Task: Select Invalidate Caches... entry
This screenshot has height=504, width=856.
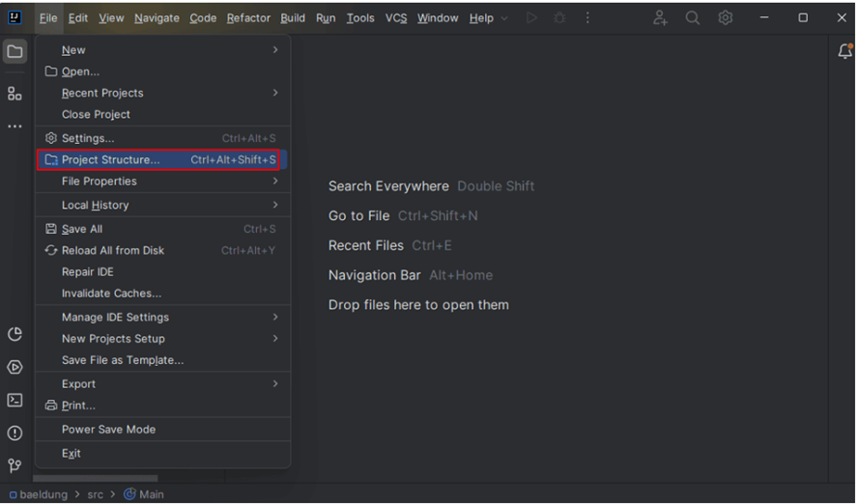Action: coord(162,293)
